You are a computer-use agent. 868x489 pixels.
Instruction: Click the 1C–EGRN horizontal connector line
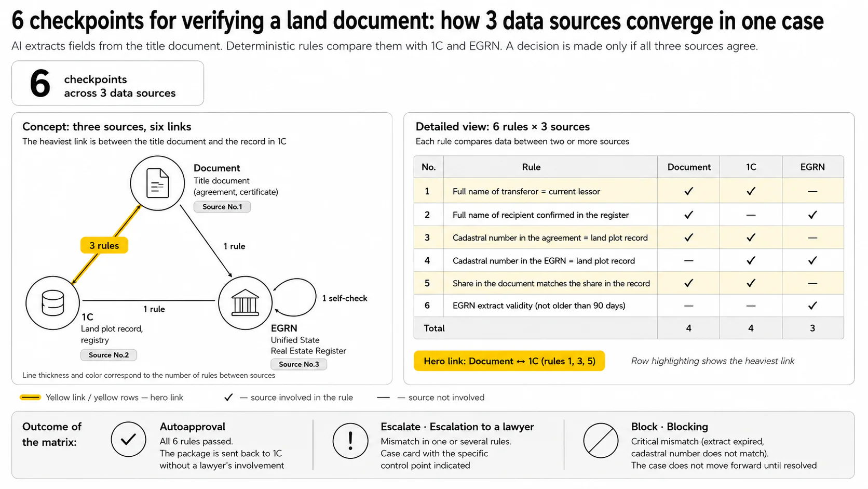tap(148, 300)
